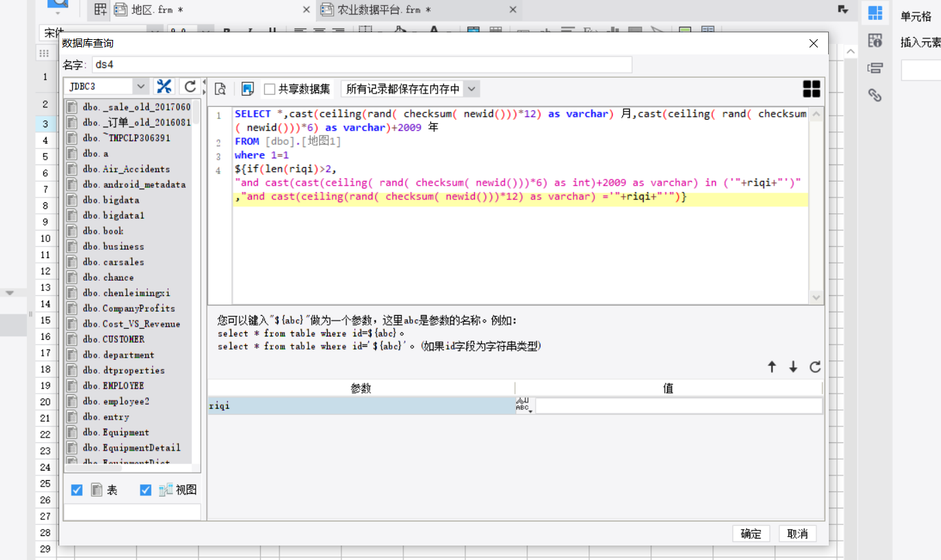The image size is (941, 560).
Task: Click the table icon beside 表 checkbox
Action: click(97, 490)
